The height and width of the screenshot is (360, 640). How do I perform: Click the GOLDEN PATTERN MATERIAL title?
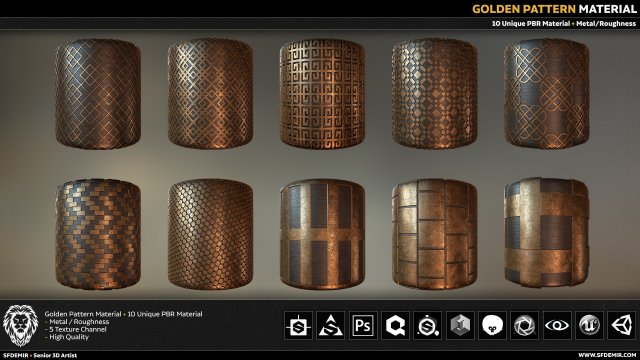coord(554,9)
